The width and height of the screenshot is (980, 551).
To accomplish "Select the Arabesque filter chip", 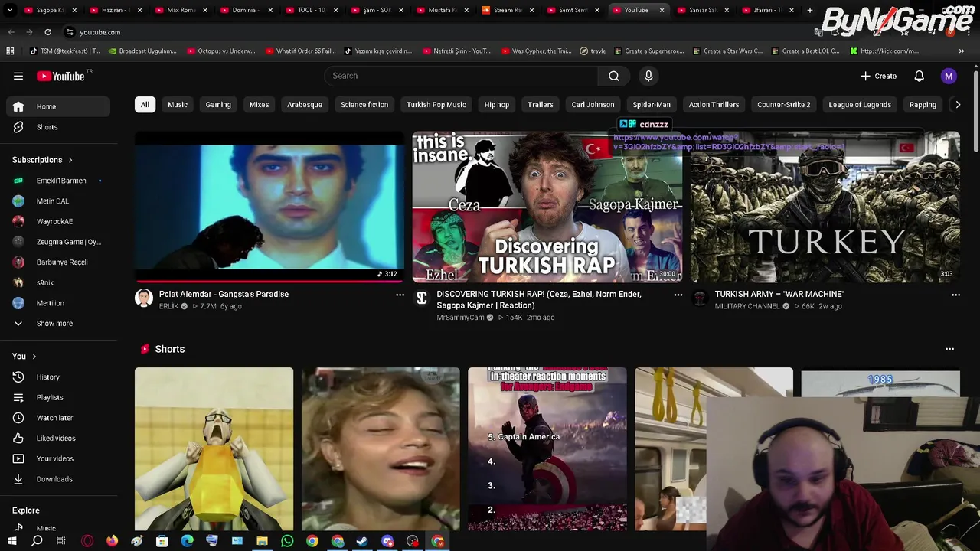I will 305,105.
